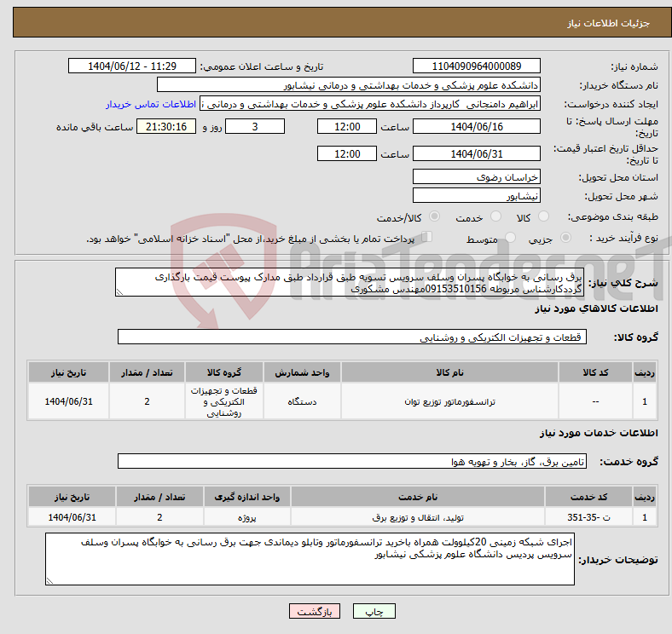Click the service code cell ت -35-351
Screen dimensions: 672x634
point(589,517)
